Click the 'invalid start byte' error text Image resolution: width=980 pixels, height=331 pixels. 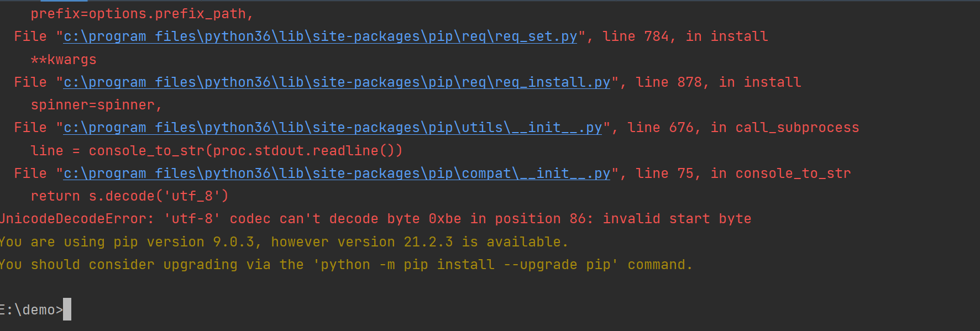tap(677, 219)
